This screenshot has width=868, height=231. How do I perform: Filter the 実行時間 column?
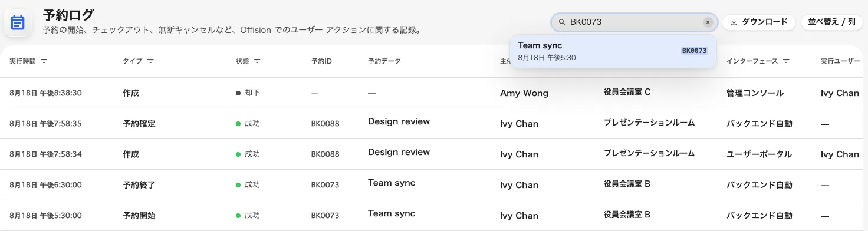(44, 61)
